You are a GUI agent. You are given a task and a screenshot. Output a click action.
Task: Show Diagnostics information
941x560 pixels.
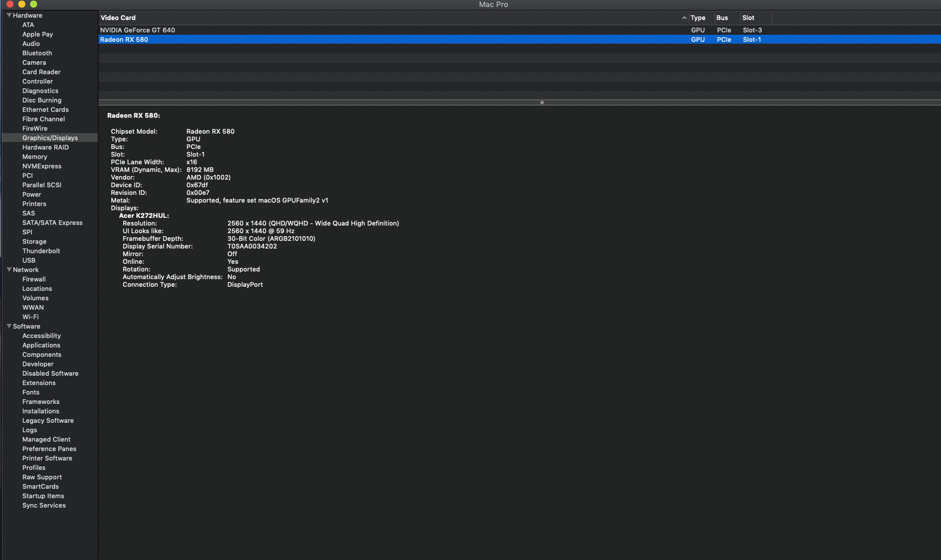pyautogui.click(x=40, y=91)
